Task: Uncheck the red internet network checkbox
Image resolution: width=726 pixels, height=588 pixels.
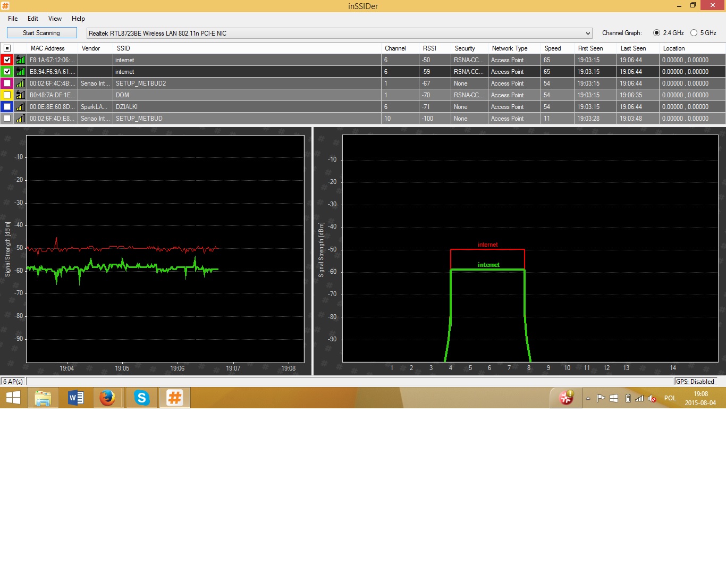Action: 7,60
